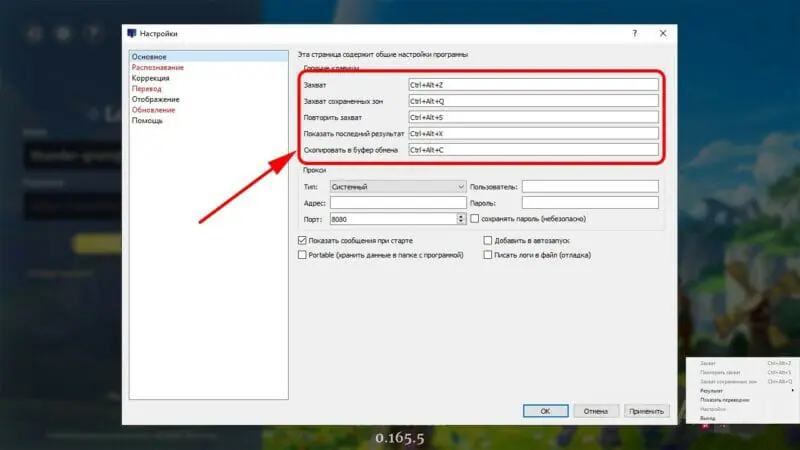Click the Захват hotkey field

[x=533, y=85]
